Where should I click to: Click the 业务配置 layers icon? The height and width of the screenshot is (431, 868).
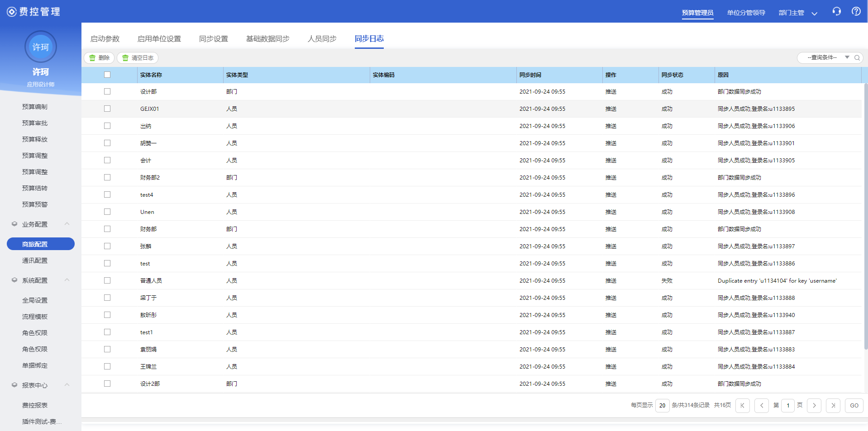14,224
